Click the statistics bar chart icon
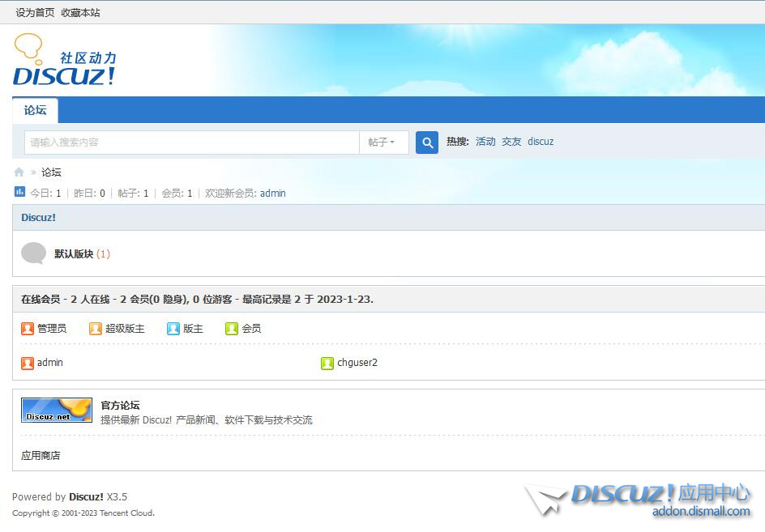 [x=19, y=192]
